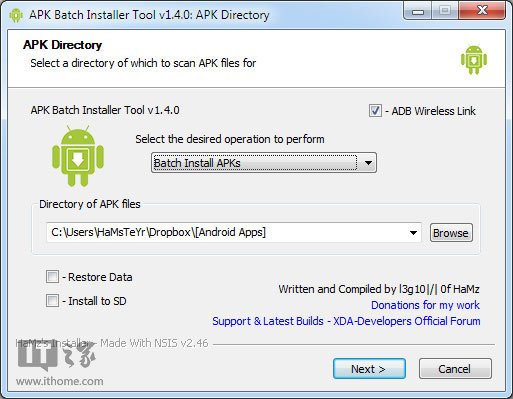Minimize the APK Batch Installer window
513x399 pixels.
pos(418,11)
